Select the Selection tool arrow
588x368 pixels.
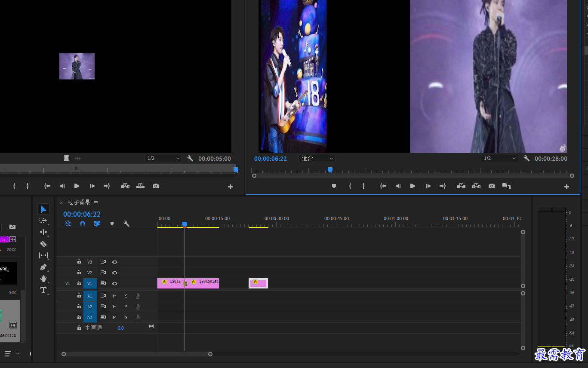43,209
